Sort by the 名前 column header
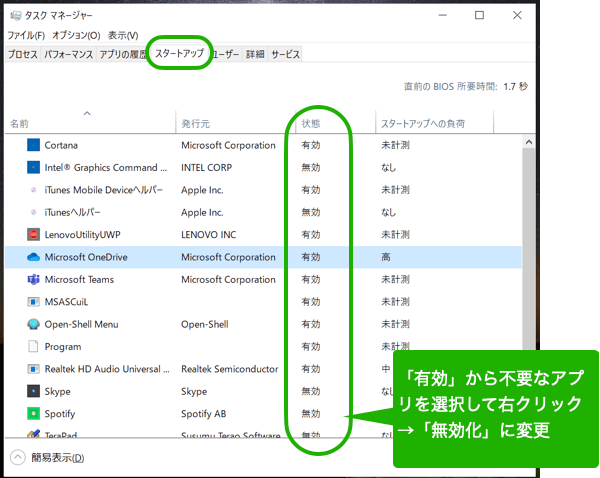Screen dimensions: 600x478 click(x=20, y=124)
